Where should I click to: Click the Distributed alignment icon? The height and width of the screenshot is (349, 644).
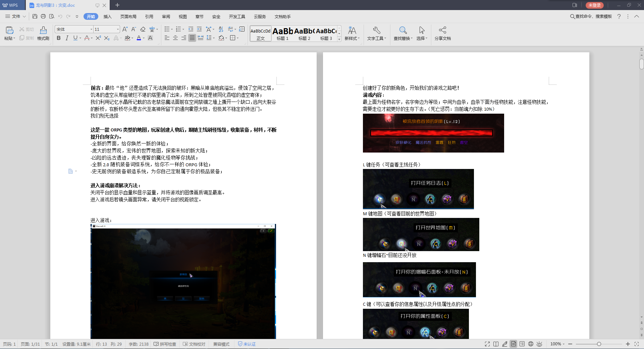coord(201,38)
